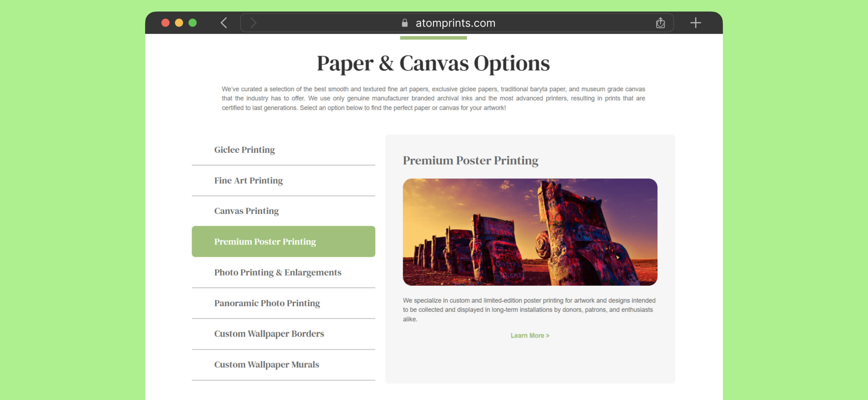Image resolution: width=868 pixels, height=400 pixels.
Task: Select the Fine Art Printing tab
Action: [x=283, y=181]
